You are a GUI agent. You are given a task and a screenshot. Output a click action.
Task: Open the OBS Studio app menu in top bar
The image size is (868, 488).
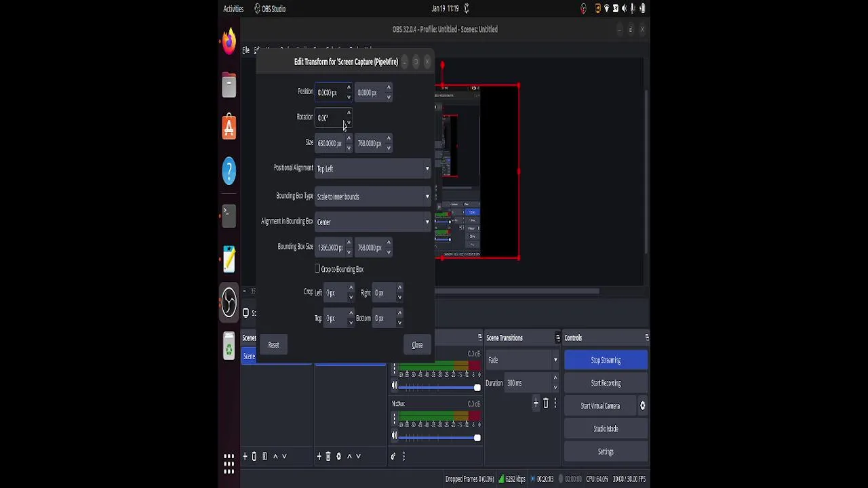pos(270,9)
